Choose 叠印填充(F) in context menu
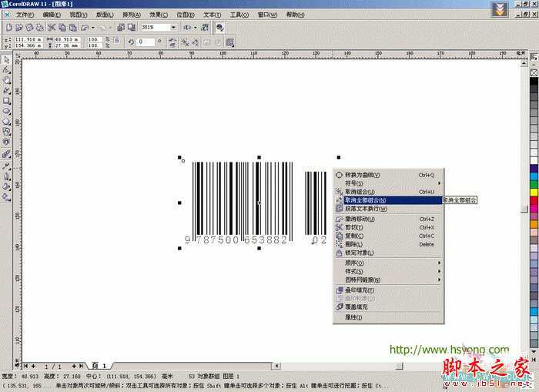Viewport: 539px width, 392px height. pyautogui.click(x=388, y=290)
